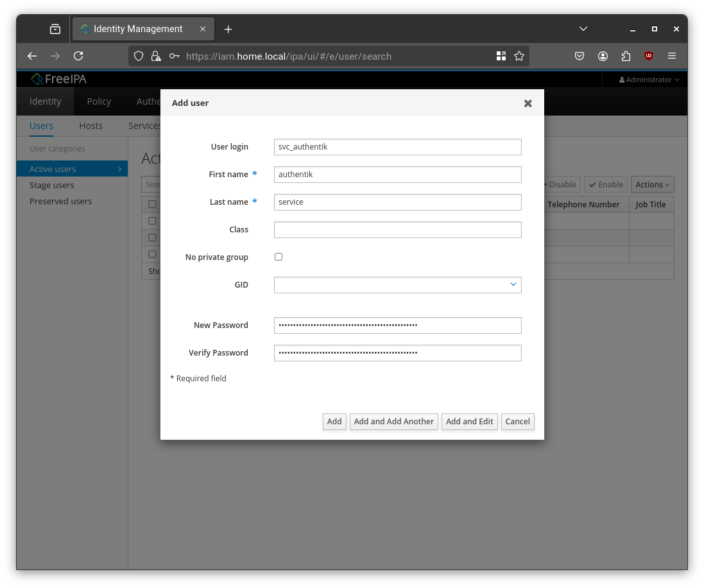Open the Actions dropdown
This screenshot has width=704, height=588.
point(652,185)
